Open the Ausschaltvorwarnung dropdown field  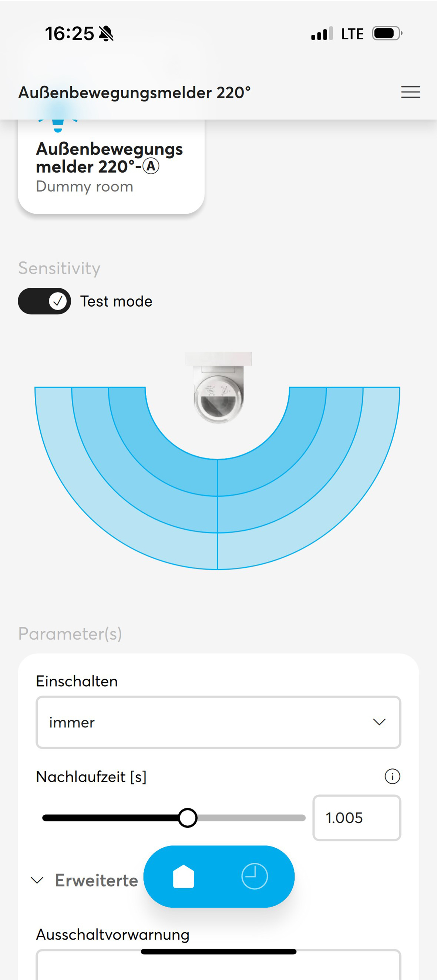click(x=218, y=964)
